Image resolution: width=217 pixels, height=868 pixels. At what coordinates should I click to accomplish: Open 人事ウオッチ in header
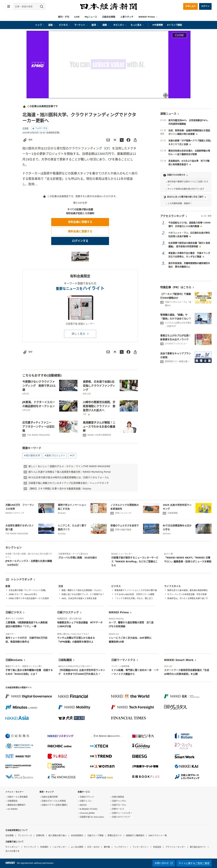click(127, 17)
